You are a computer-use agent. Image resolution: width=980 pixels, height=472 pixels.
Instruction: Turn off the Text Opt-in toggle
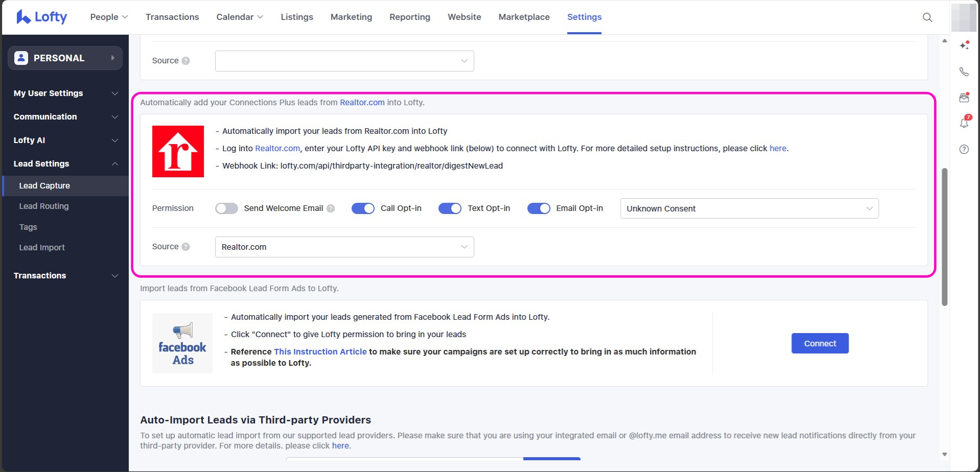point(450,208)
